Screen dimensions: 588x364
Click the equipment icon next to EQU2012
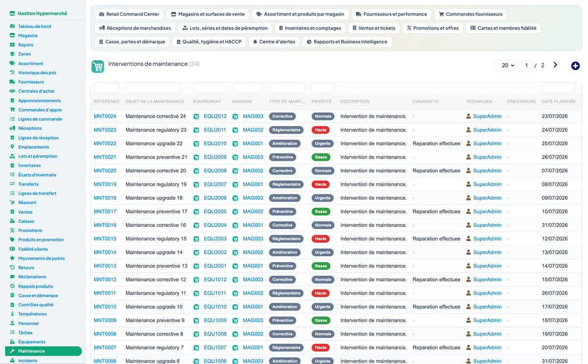(x=196, y=117)
